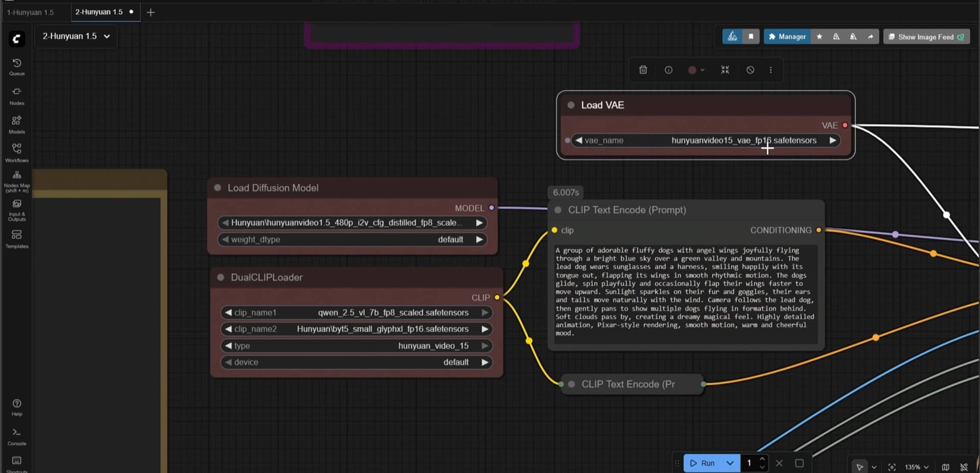The width and height of the screenshot is (980, 473).
Task: Toggle collapse dot on Load Diffusion Model node
Action: [x=218, y=188]
